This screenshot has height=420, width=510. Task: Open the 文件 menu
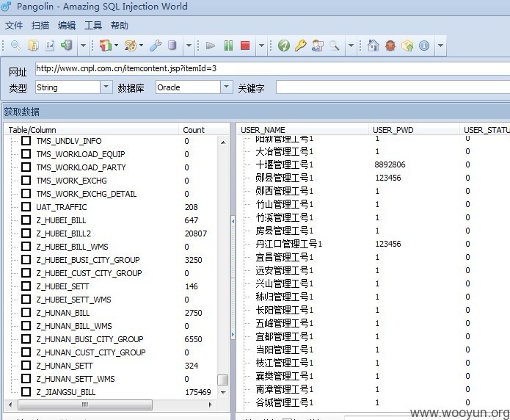14,26
